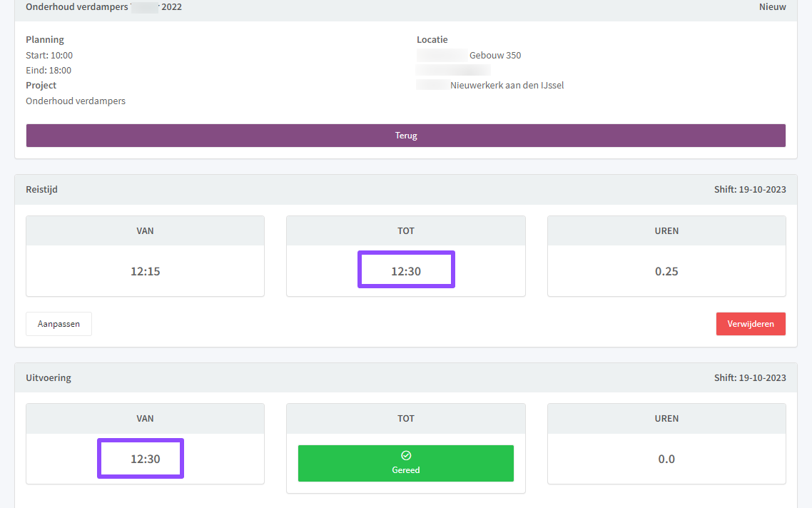This screenshot has height=508, width=812.
Task: Select the highlighted Uitvoering VAN time 12:30
Action: 145,459
